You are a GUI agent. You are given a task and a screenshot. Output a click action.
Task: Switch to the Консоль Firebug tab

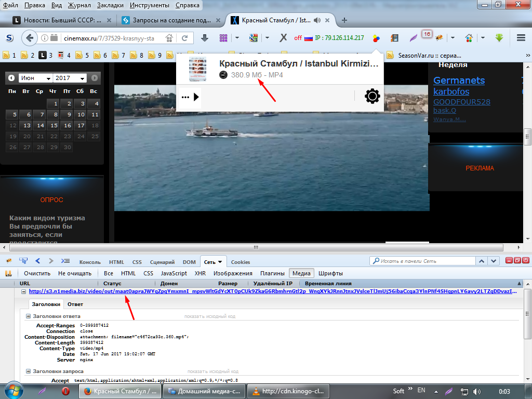(89, 262)
